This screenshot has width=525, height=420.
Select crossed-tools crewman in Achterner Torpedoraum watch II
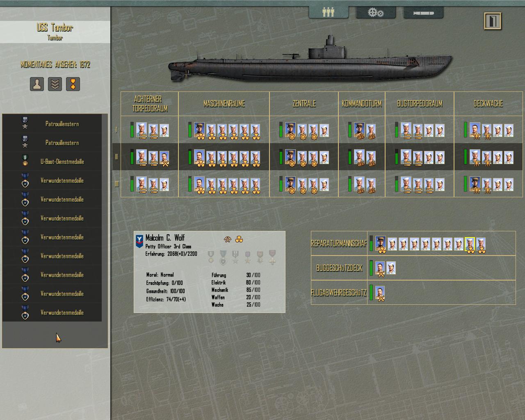(164, 158)
